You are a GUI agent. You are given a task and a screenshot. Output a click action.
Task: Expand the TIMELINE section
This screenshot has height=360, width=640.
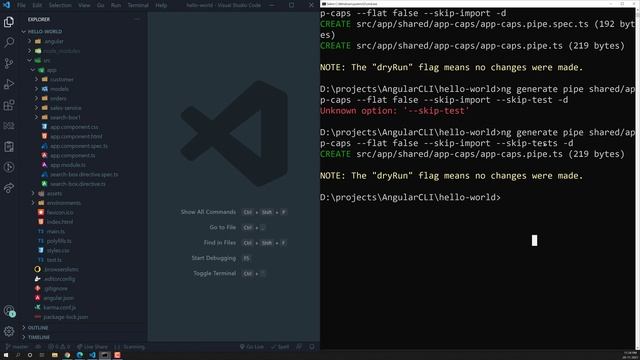click(39, 337)
